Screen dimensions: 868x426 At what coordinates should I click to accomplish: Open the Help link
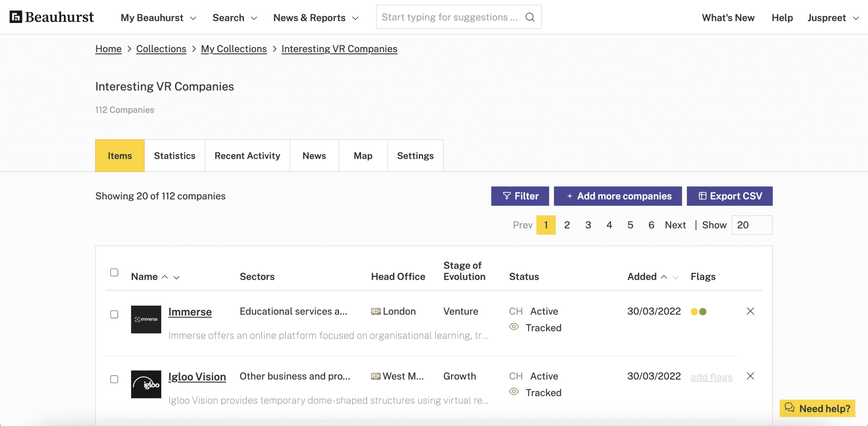pyautogui.click(x=782, y=18)
